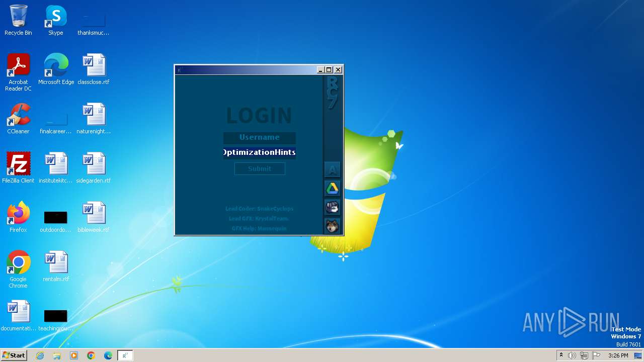Screen dimensions: 644x362
Task: Click the Submit button
Action: click(260, 168)
